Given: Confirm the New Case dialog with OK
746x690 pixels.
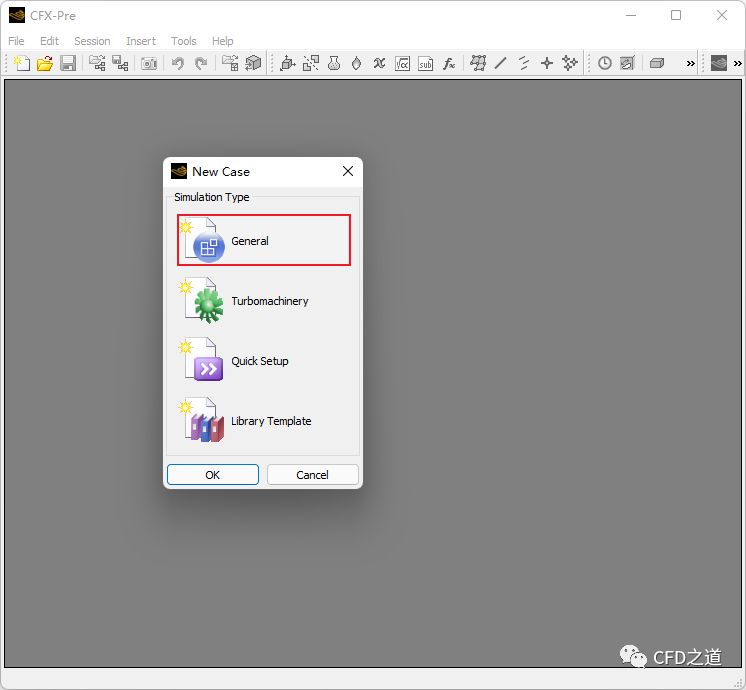Looking at the screenshot, I should point(213,474).
